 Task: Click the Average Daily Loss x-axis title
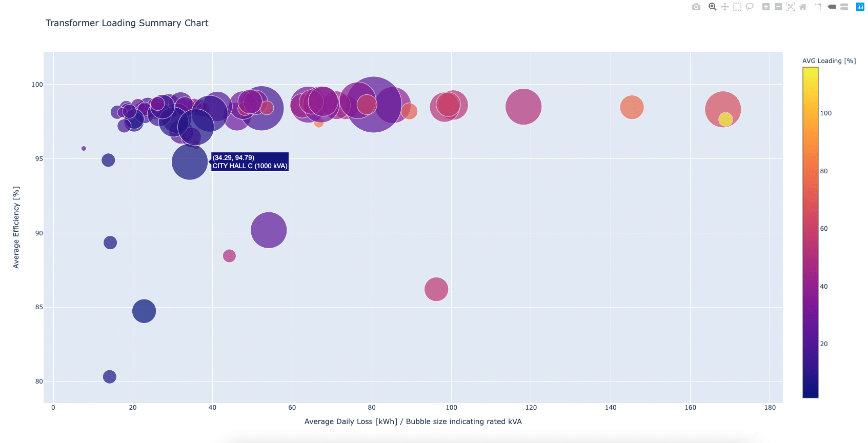click(413, 421)
